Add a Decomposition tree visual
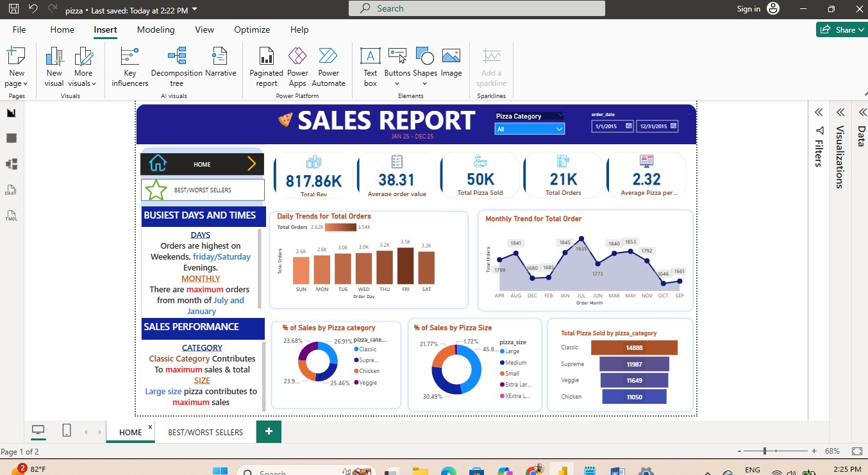The width and height of the screenshot is (868, 475). [x=176, y=67]
